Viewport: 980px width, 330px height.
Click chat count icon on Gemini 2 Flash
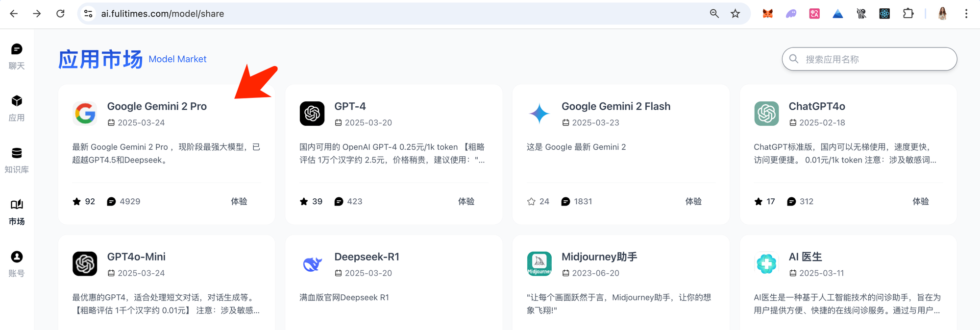coord(565,202)
